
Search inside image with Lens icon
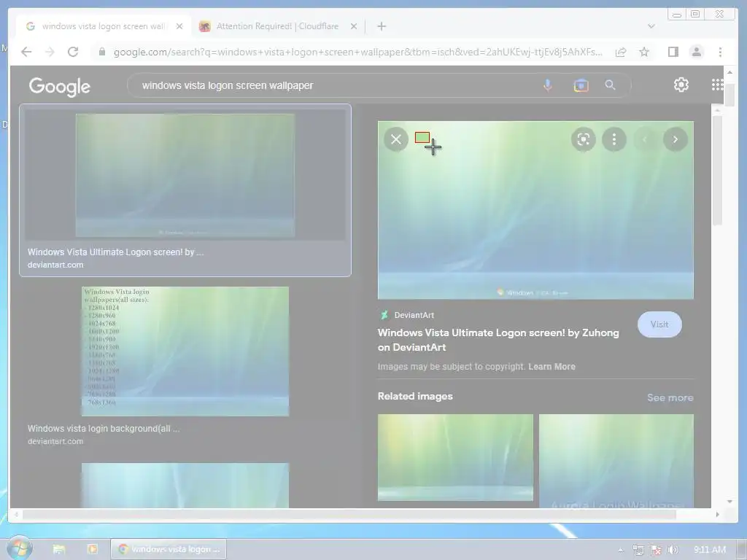click(x=584, y=139)
